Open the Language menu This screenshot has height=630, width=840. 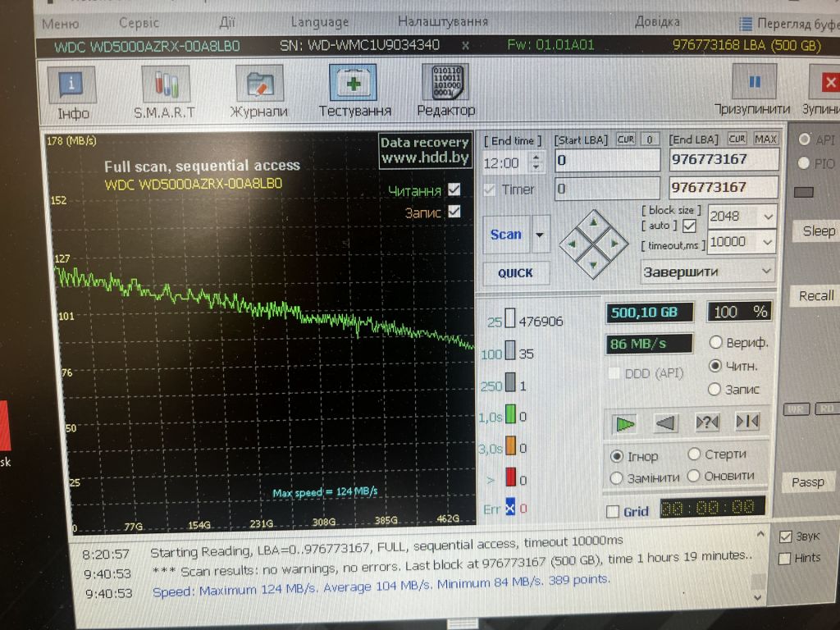click(x=319, y=22)
